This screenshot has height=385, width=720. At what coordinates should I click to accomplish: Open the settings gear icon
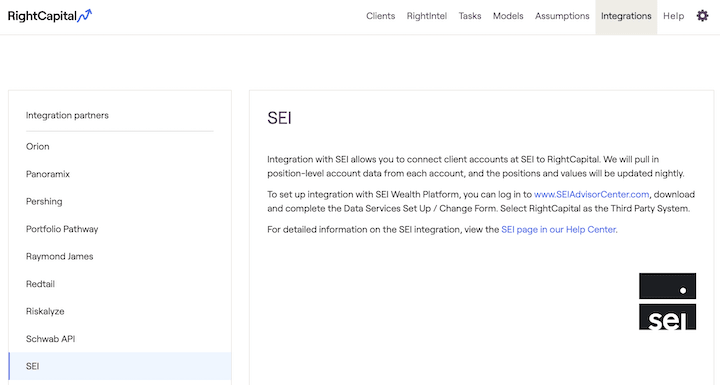coord(702,16)
